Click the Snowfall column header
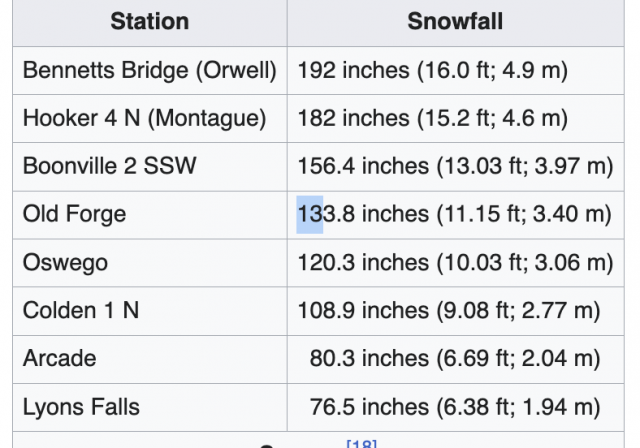 (455, 22)
